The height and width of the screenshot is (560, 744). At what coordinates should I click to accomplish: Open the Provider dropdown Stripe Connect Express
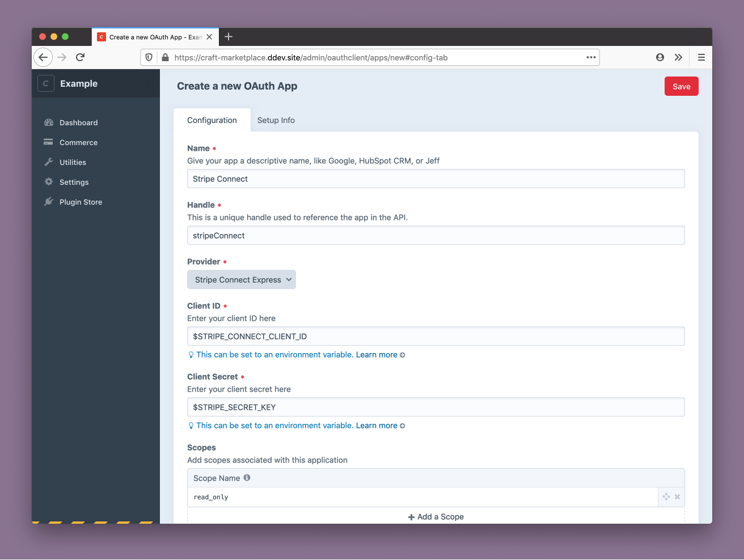point(242,279)
